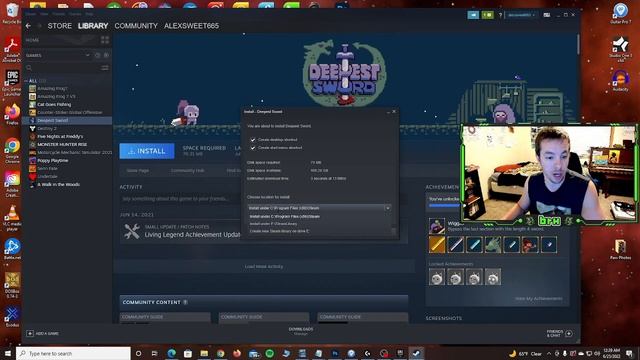Select the red character achievement icon
This screenshot has height=360, width=640.
pyautogui.click(x=530, y=245)
